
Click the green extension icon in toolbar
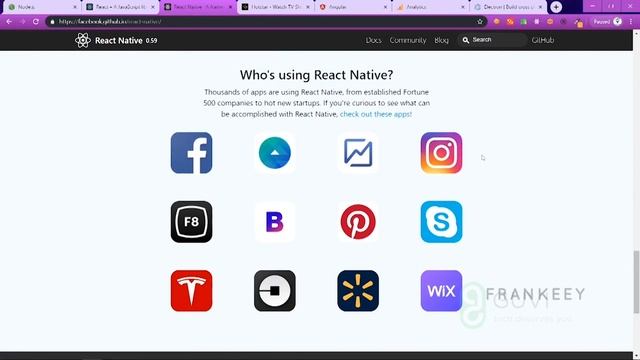523,22
